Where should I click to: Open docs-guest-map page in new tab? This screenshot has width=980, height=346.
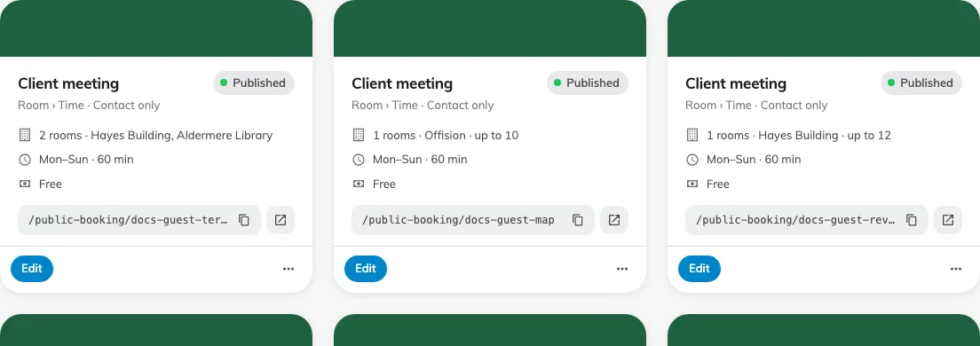pos(614,220)
